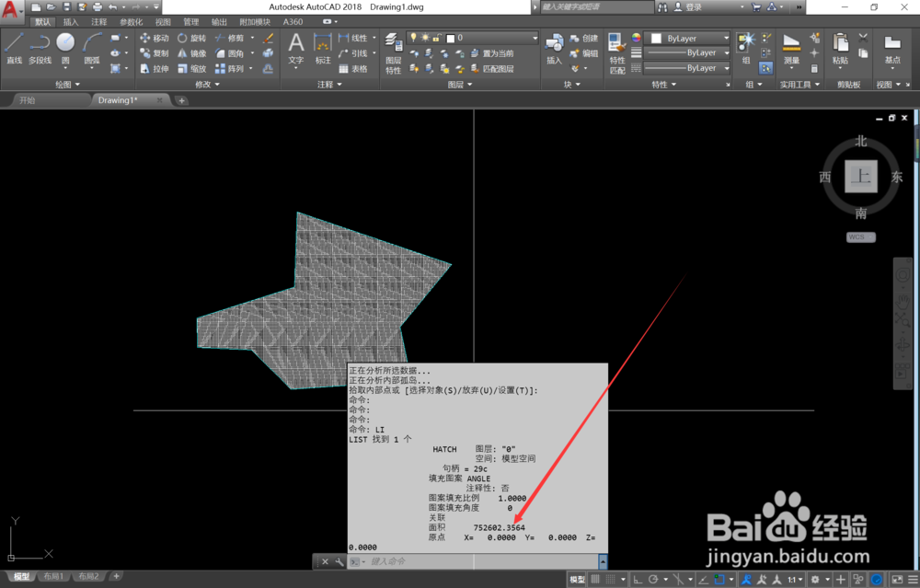This screenshot has height=588, width=920.
Task: Toggle hardware acceleration icon in status bar
Action: click(x=876, y=579)
